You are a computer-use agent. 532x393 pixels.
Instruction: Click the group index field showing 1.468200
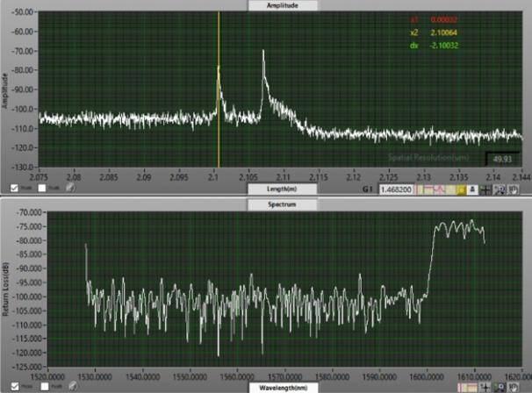pos(399,189)
